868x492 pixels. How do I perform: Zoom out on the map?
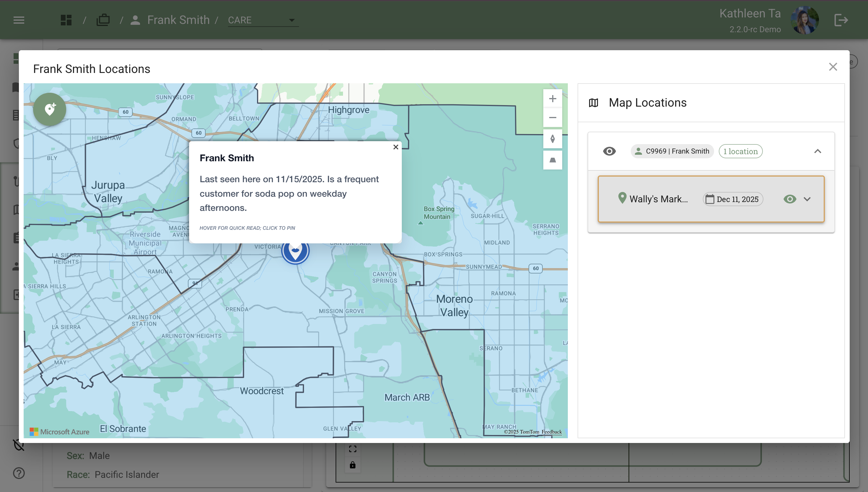click(x=552, y=118)
